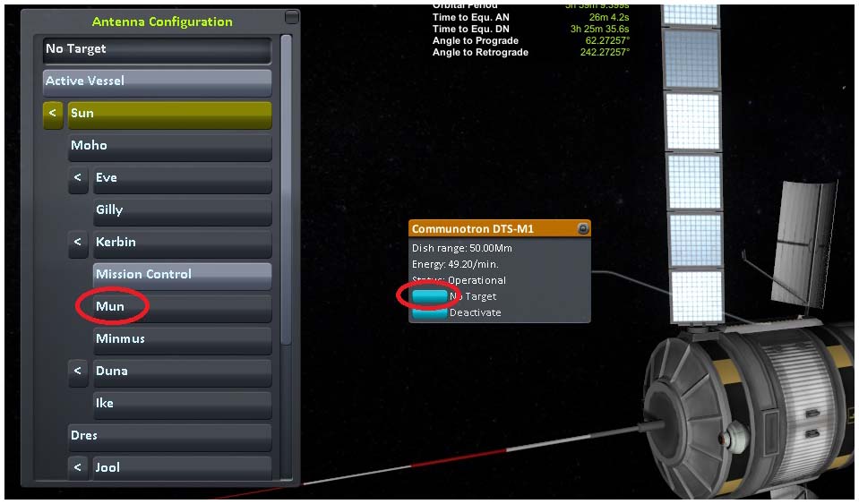Click the Energy: 49.20/min. text
Screen dimensions: 859x504
point(455,264)
